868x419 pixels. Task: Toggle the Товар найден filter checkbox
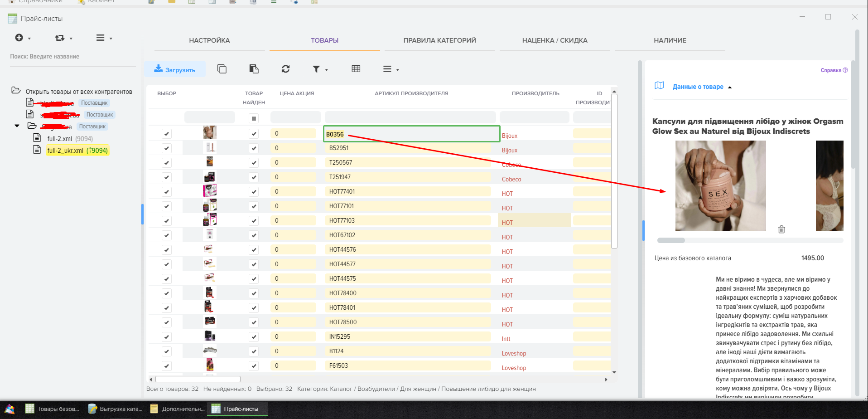point(254,119)
